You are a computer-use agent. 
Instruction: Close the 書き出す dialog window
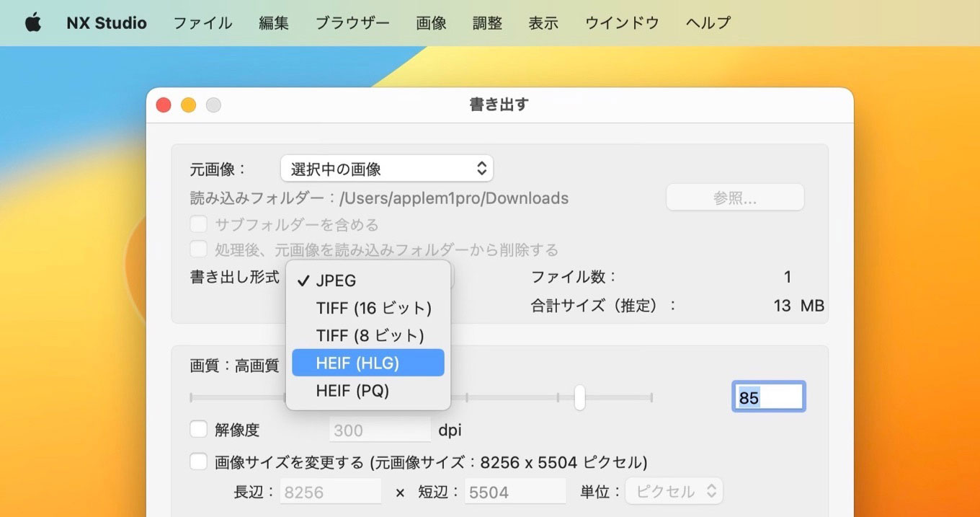[164, 105]
